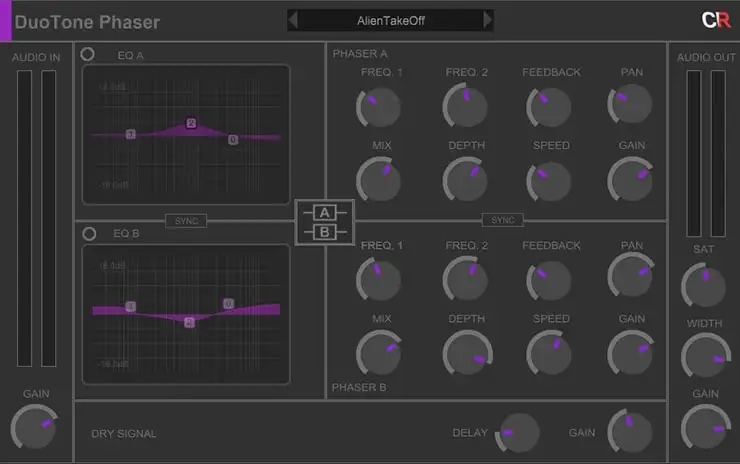The width and height of the screenshot is (740, 464).
Task: Click the dry signal GAIN knob
Action: tap(630, 431)
